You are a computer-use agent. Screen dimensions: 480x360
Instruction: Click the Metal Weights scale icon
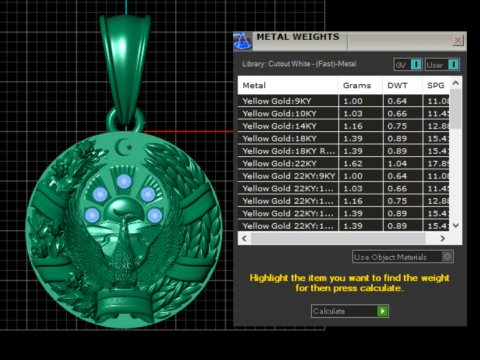pos(243,41)
